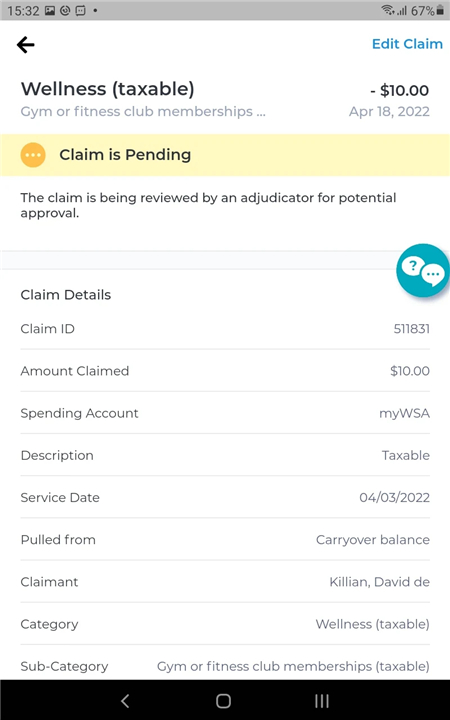Viewport: 450px width, 720px height.
Task: Tap the orange pending status icon
Action: tap(33, 155)
